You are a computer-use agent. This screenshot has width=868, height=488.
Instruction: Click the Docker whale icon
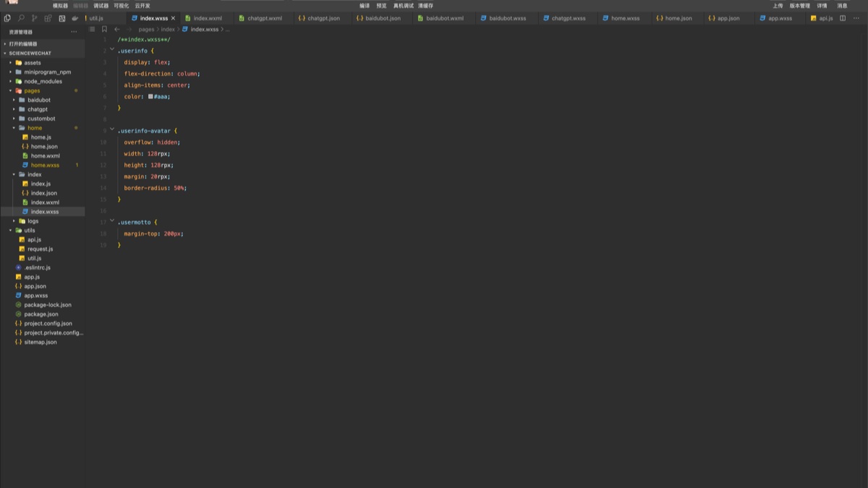[x=75, y=18]
